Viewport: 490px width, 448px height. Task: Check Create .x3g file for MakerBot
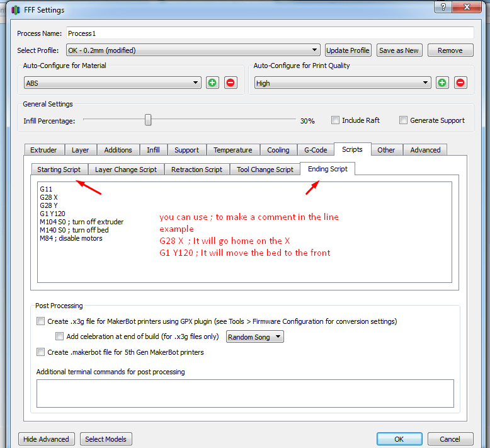41,321
